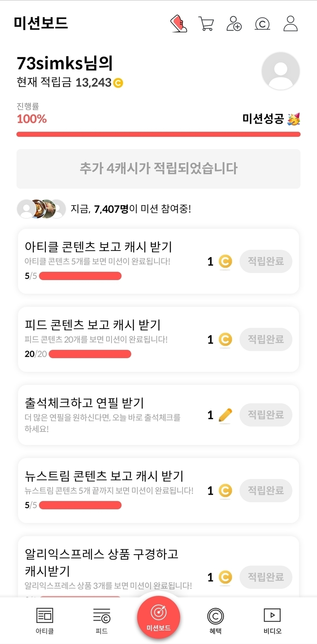
Task: Click the 100% mission progress bar
Action: (x=158, y=134)
